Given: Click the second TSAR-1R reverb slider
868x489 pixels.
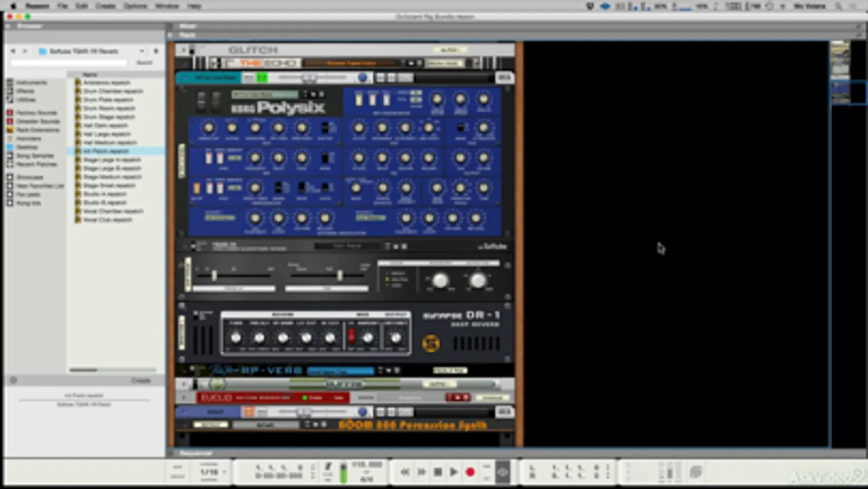Looking at the screenshot, I should point(339,275).
